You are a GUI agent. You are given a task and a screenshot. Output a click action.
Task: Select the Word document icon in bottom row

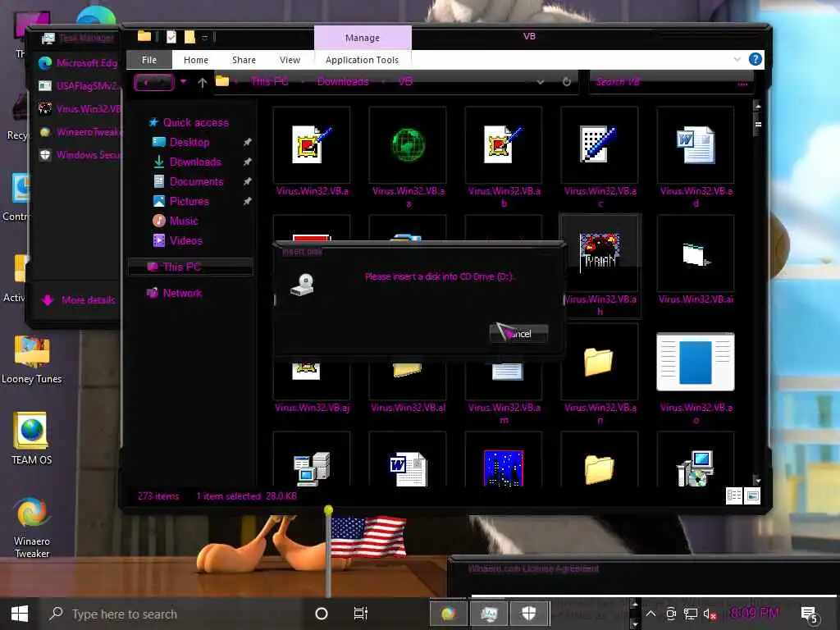pyautogui.click(x=408, y=468)
